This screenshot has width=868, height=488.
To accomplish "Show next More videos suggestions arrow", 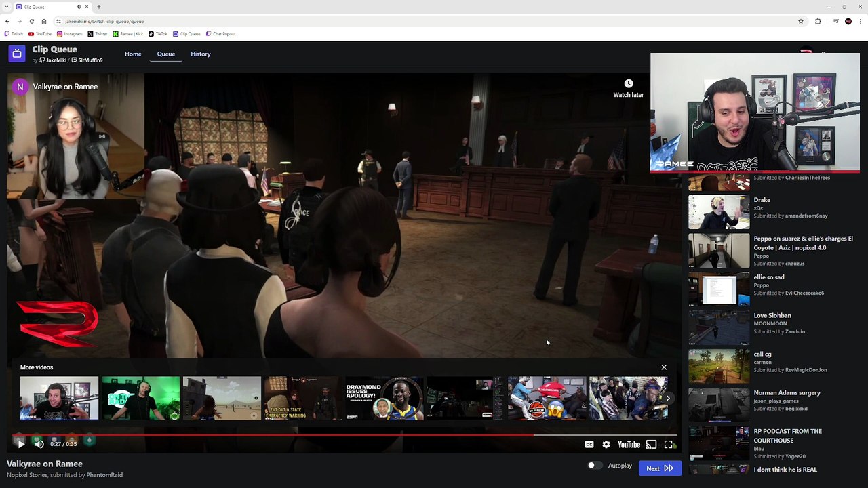I will (x=668, y=399).
